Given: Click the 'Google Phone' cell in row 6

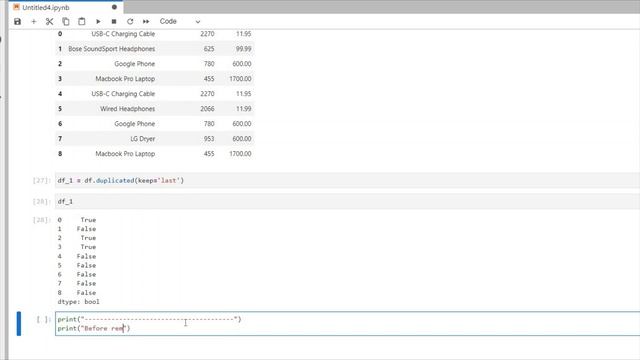Looking at the screenshot, I should (134, 124).
